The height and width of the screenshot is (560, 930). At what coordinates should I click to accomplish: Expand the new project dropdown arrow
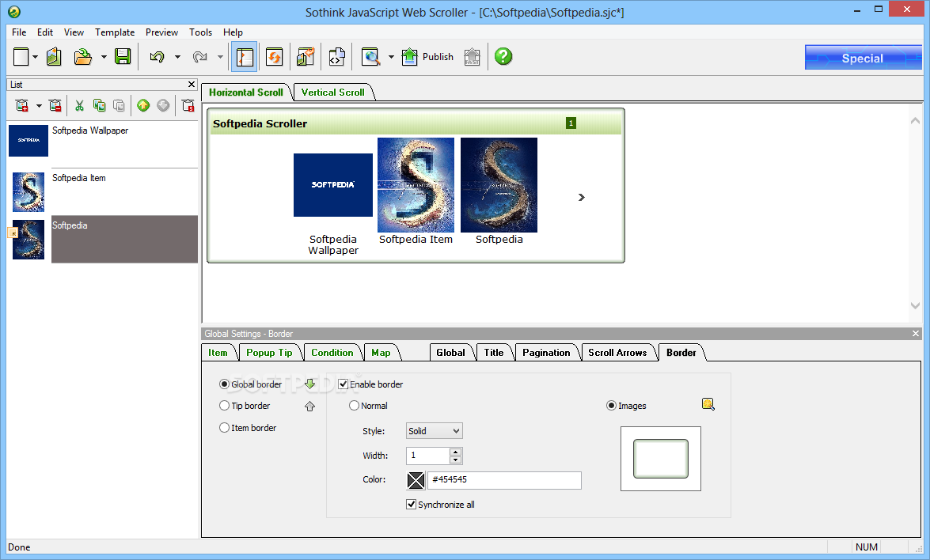[35, 57]
